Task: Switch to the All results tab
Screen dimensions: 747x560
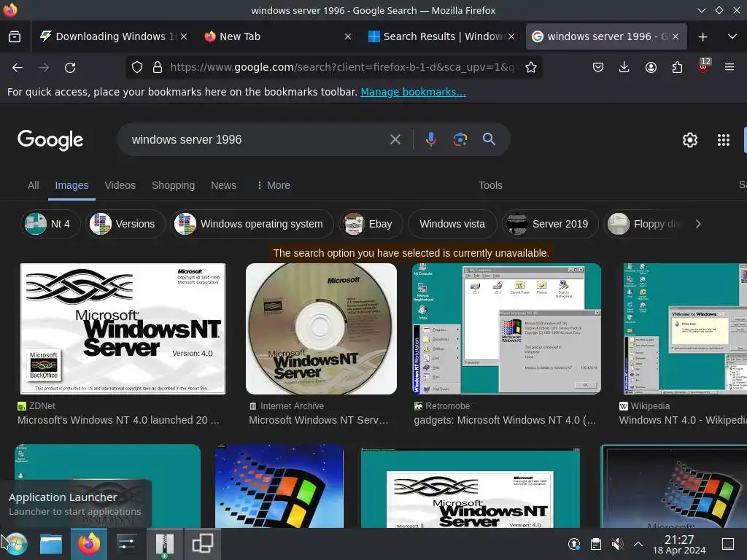Action: click(x=34, y=185)
